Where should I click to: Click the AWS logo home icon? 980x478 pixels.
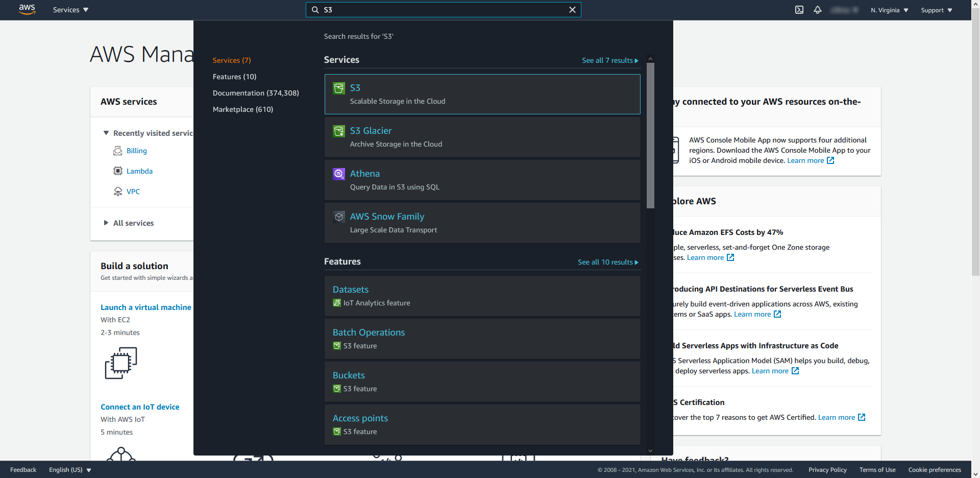click(27, 10)
